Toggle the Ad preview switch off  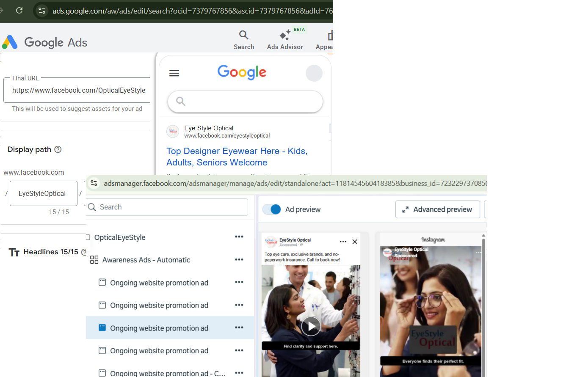[272, 209]
